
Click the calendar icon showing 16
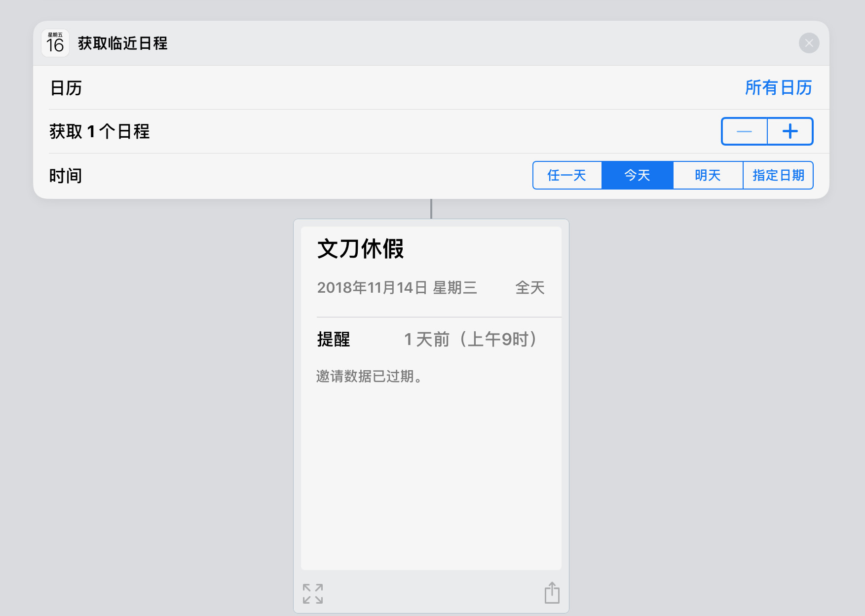click(x=55, y=43)
